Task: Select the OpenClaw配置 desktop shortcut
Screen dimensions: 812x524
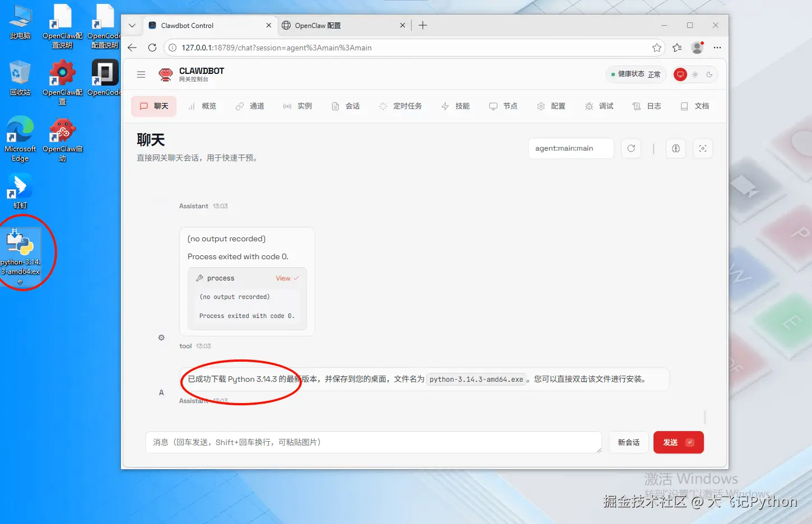Action: (62, 82)
